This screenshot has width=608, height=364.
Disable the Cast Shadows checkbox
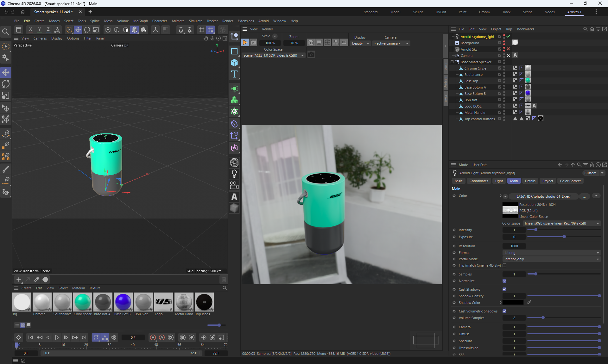tap(504, 289)
